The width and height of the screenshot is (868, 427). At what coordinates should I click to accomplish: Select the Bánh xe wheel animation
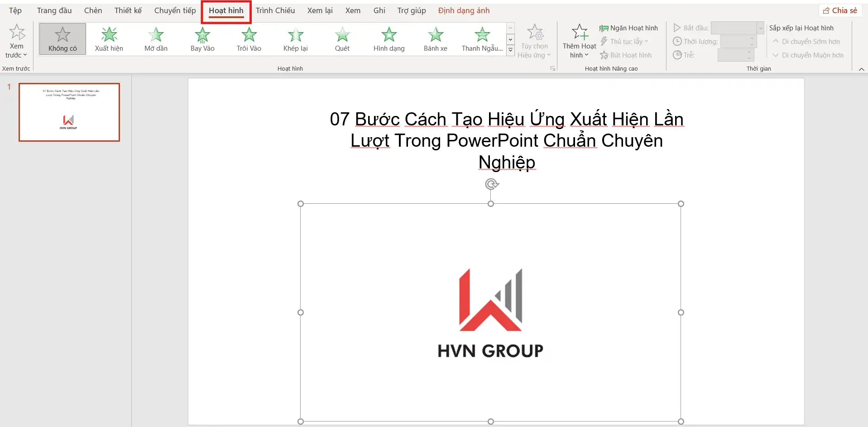pyautogui.click(x=435, y=39)
